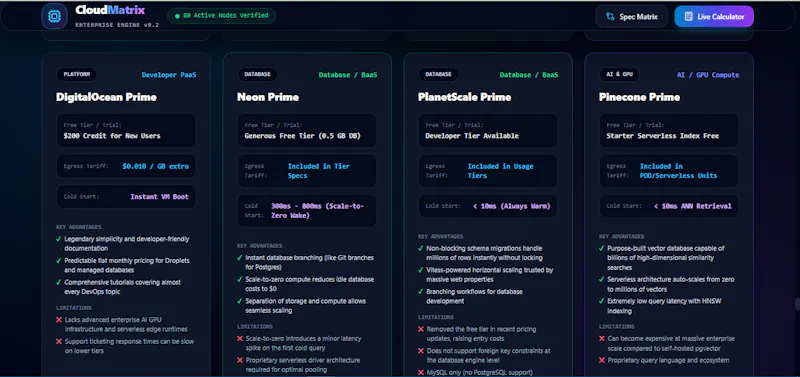
Task: Click the $200 Credit for New Users text
Action: [x=112, y=136]
